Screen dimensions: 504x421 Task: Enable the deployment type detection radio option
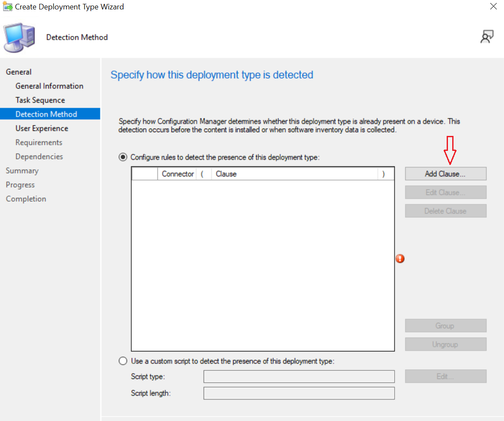[x=123, y=157]
